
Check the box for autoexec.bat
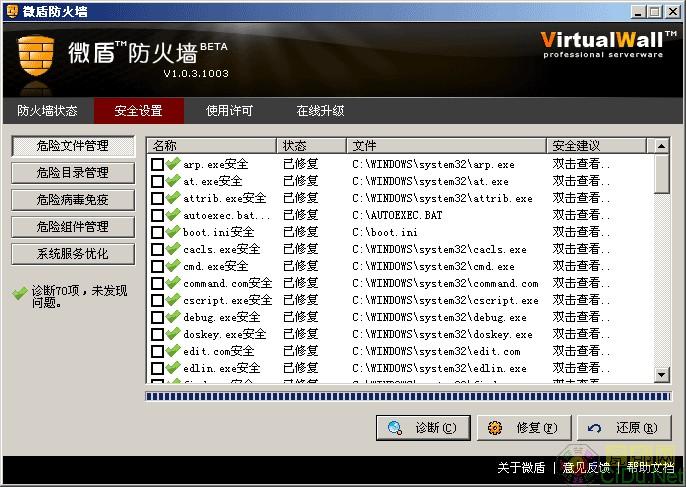(x=157, y=215)
